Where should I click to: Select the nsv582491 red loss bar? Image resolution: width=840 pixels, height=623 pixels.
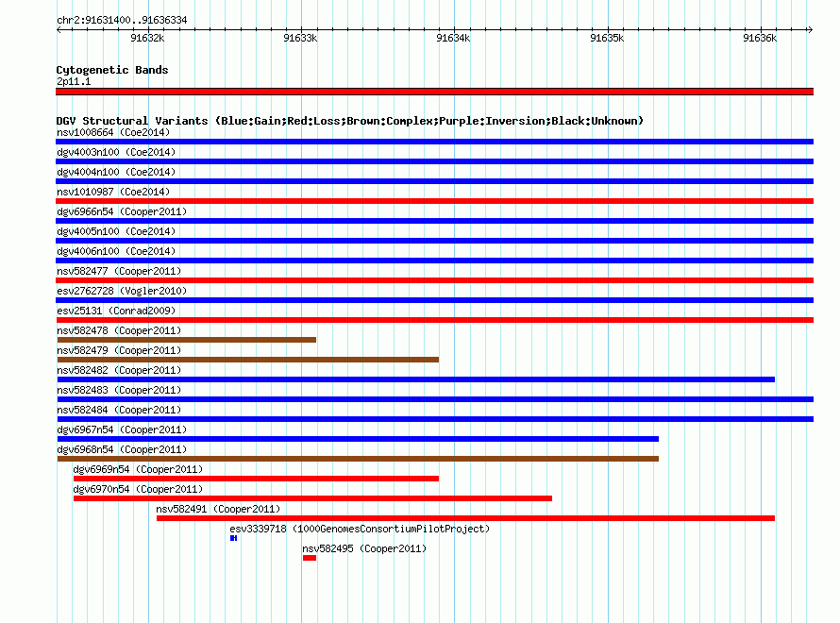(x=465, y=518)
